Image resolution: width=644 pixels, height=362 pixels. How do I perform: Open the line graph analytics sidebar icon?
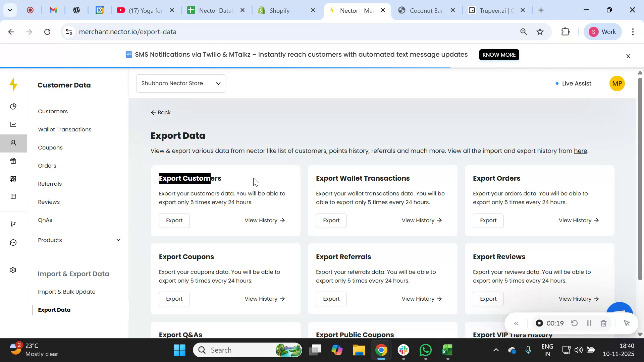tap(13, 125)
